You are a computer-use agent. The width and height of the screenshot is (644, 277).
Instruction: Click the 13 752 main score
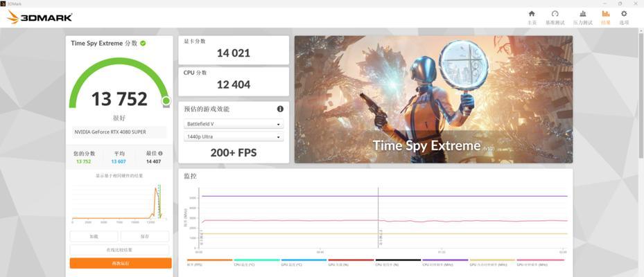point(119,99)
